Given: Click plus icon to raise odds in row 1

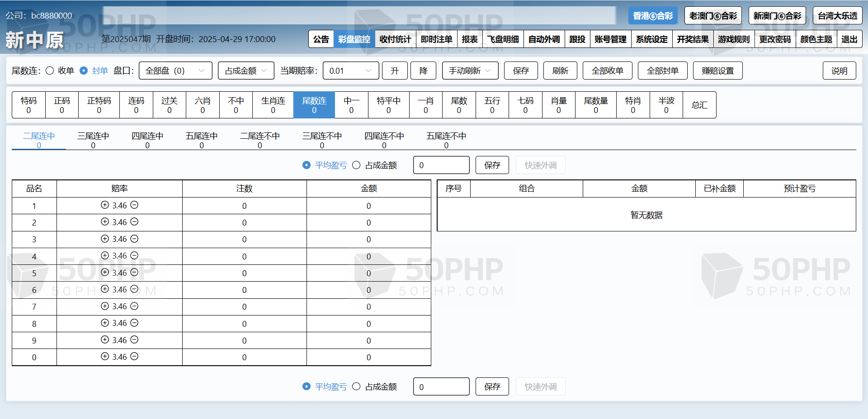Looking at the screenshot, I should pyautogui.click(x=105, y=205).
